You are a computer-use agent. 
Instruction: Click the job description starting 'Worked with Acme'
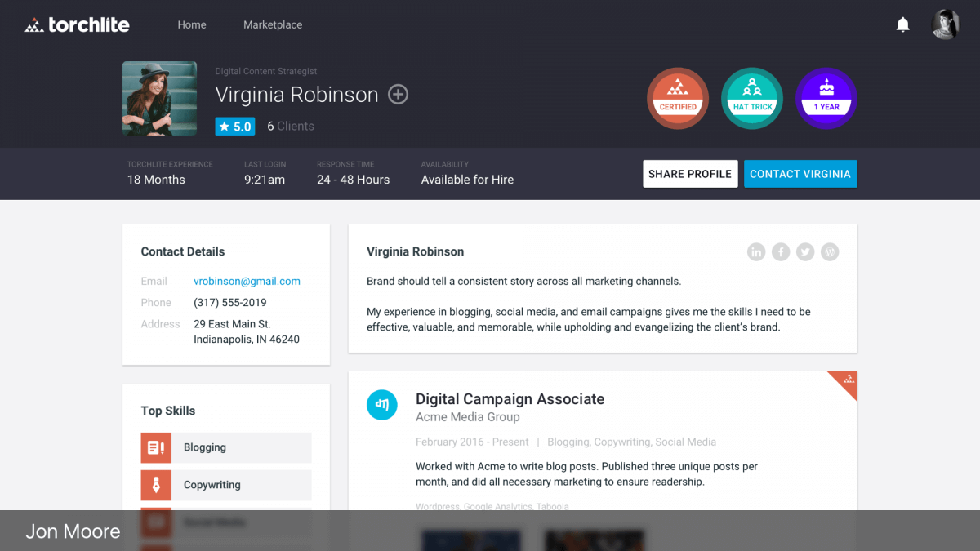tap(586, 474)
